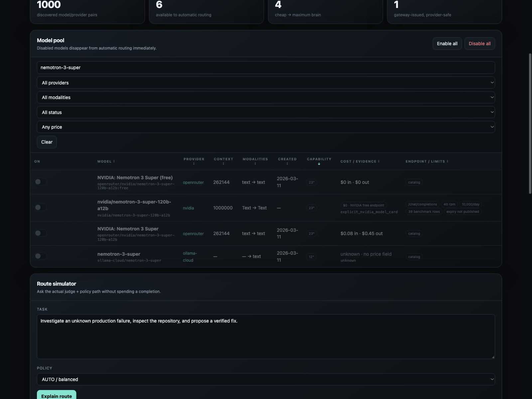The image size is (532, 399).
Task: Click unknown · no price field text
Action: click(x=366, y=254)
